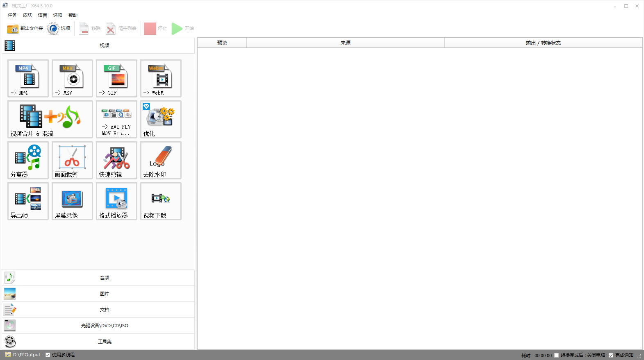644x360 pixels.
Task: Choose the MKV output format icon
Action: click(72, 78)
